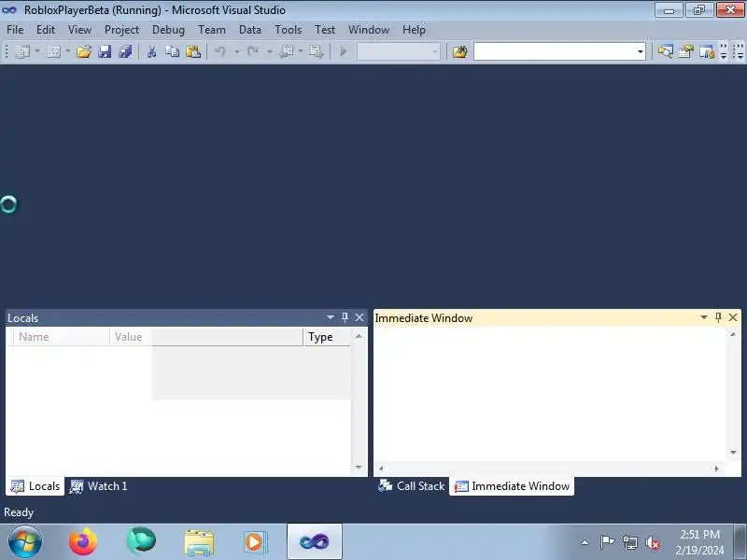747x560 pixels.
Task: Click the Value column header in Locals
Action: 206,337
